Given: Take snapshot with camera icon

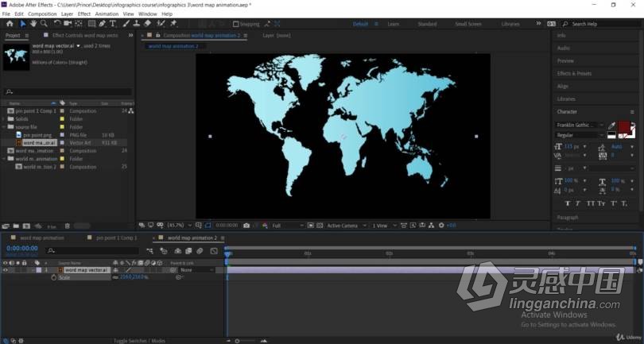Looking at the screenshot, I should (x=246, y=226).
